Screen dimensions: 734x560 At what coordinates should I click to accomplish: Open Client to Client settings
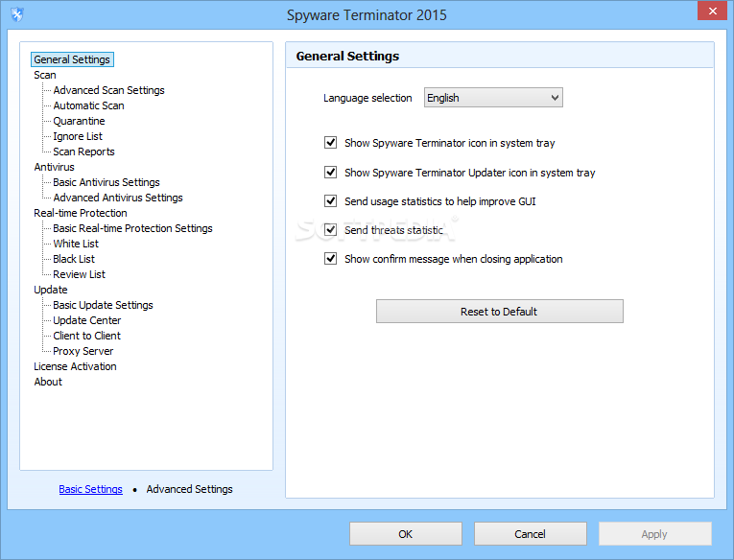point(86,336)
